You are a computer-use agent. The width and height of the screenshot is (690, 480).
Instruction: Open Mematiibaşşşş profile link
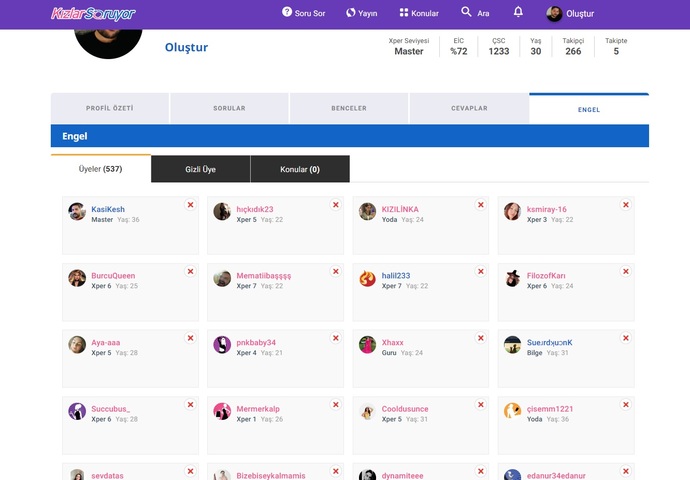click(x=264, y=275)
